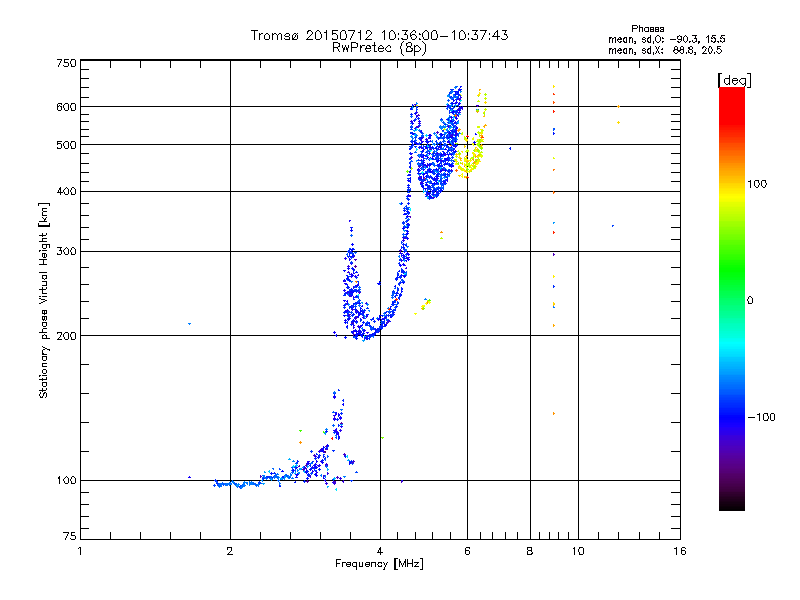
Task: Click the y-axis tick label '500'
Action: point(66,145)
